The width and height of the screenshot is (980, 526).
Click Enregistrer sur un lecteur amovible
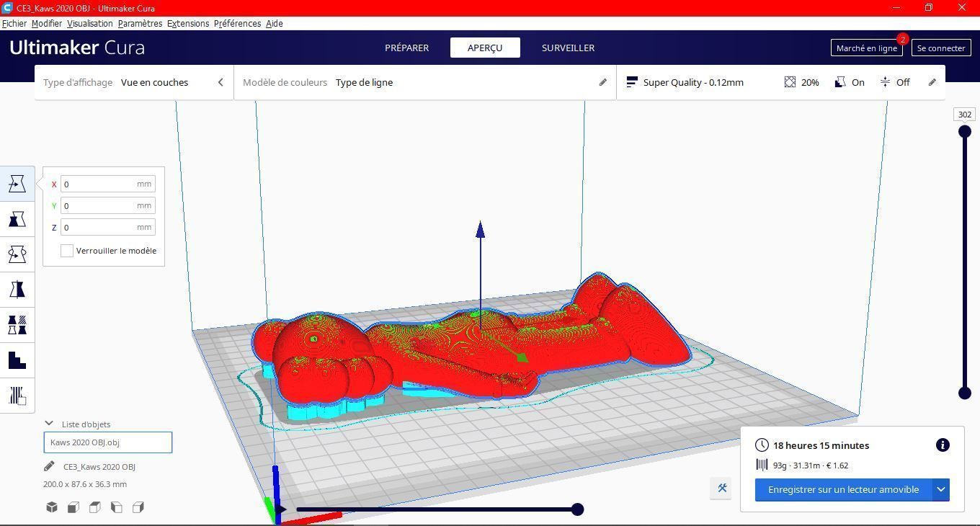(x=843, y=489)
